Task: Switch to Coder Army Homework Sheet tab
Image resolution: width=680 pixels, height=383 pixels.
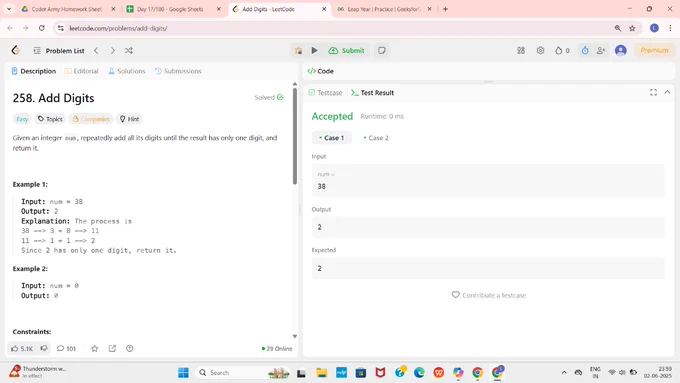Action: coord(69,9)
